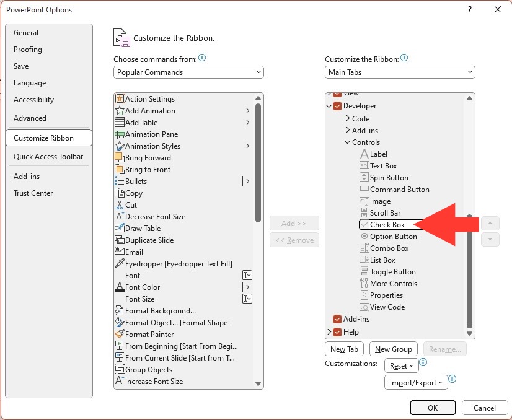Viewport: 512px width, 420px height.
Task: Select the Copy command icon
Action: click(120, 193)
